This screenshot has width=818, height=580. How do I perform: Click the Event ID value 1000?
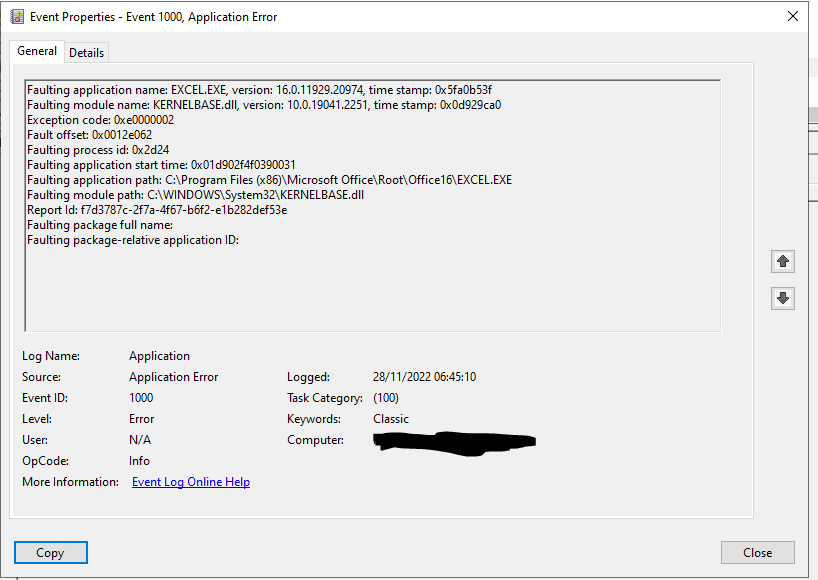[x=141, y=398]
